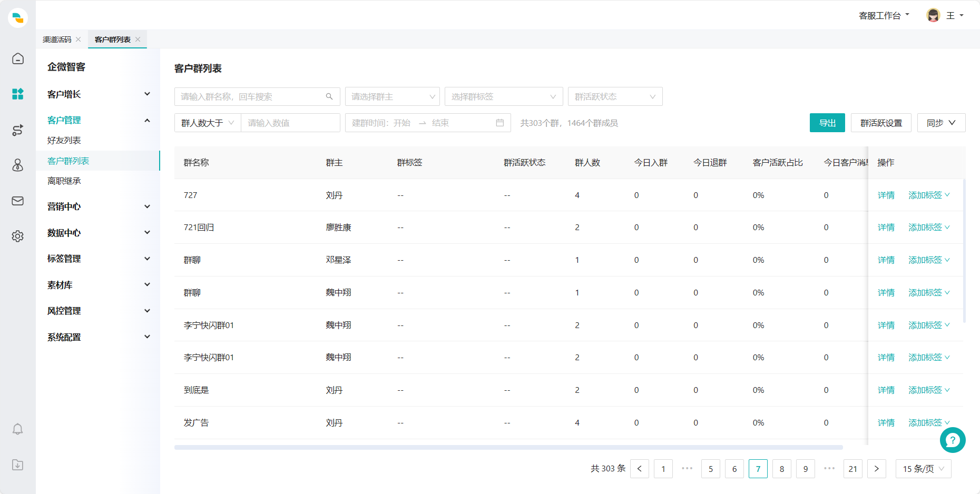Close the 客户群列表 tab
980x494 pixels.
[138, 39]
